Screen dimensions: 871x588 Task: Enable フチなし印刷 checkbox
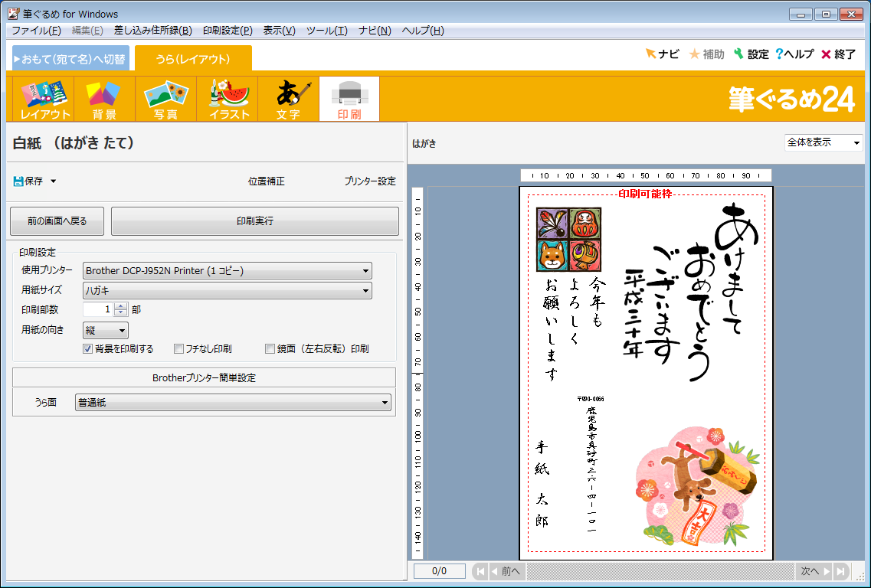178,348
